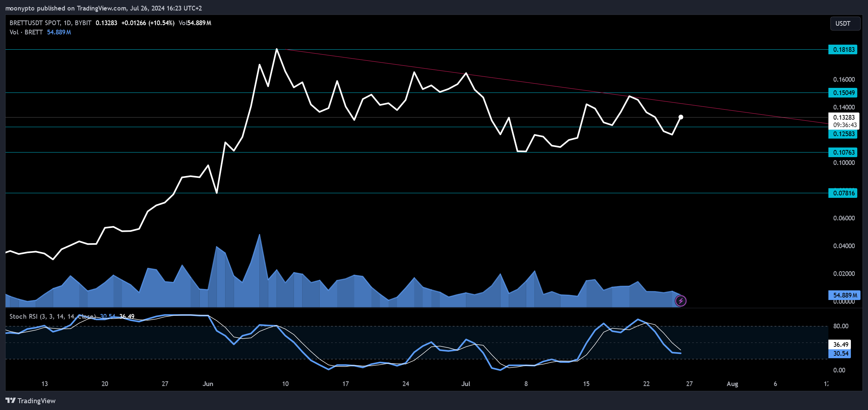Click the +10.54% change value in header
Image resolution: width=868 pixels, height=410 pixels.
[162, 23]
